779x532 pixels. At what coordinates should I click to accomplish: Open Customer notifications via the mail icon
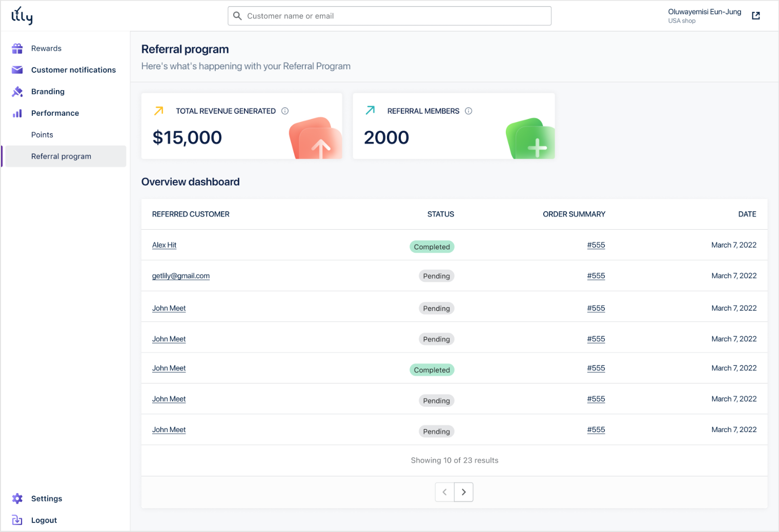coord(17,70)
